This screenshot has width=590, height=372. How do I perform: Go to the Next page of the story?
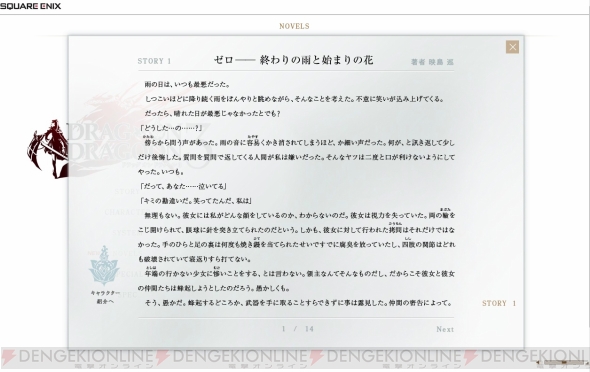tap(445, 329)
